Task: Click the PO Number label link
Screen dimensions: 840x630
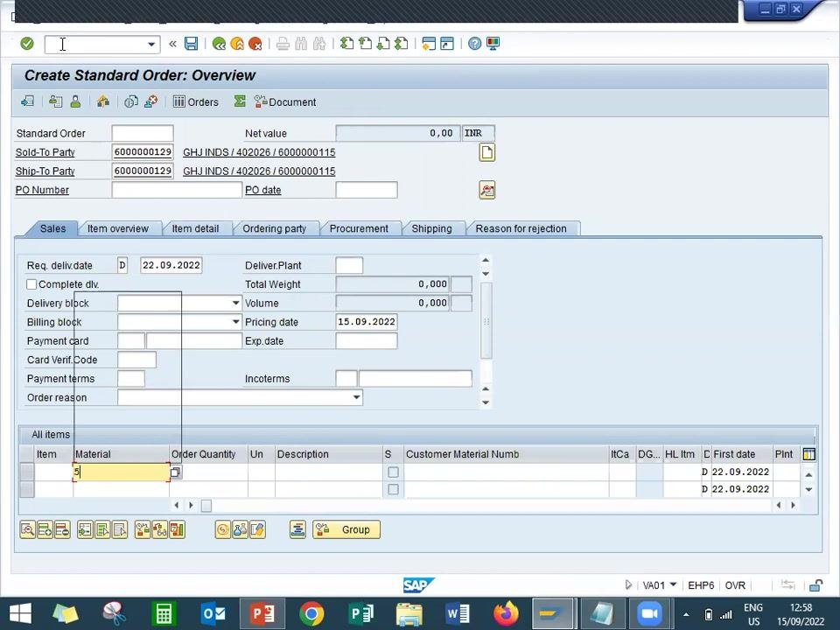Action: pos(42,190)
